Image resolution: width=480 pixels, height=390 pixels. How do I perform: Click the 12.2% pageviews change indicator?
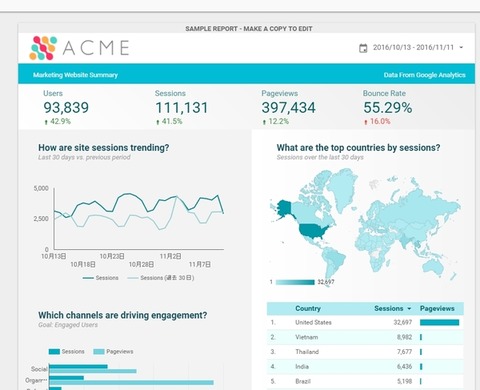tap(276, 121)
